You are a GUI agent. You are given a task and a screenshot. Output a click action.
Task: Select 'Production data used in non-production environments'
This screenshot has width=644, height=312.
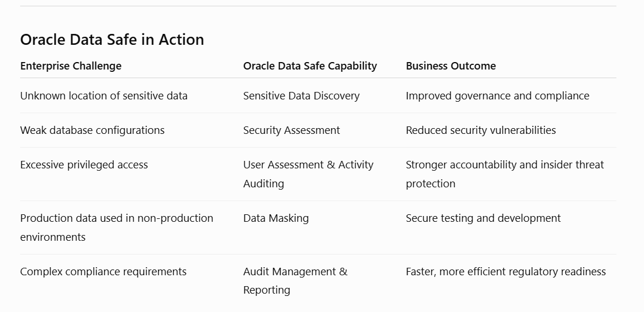click(x=117, y=228)
